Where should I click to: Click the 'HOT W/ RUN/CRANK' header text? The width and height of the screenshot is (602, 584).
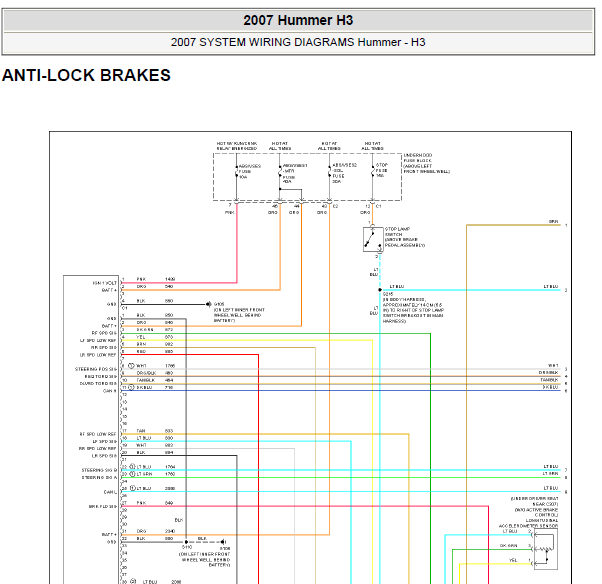(237, 146)
